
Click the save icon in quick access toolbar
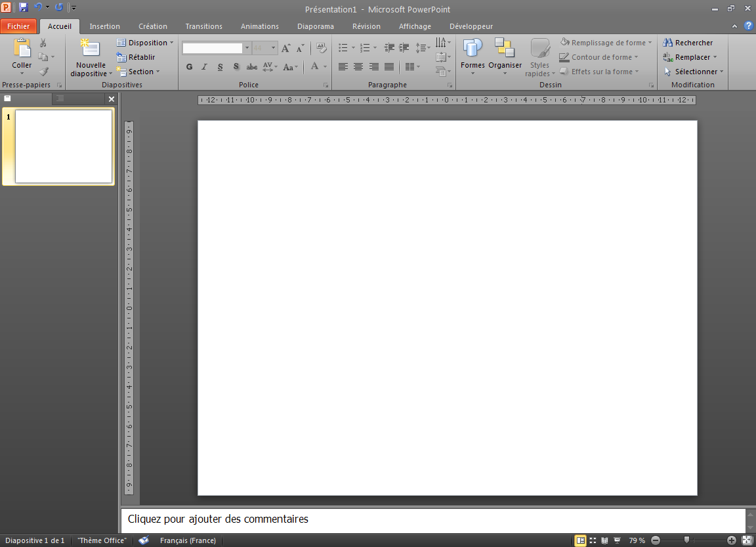[x=24, y=8]
